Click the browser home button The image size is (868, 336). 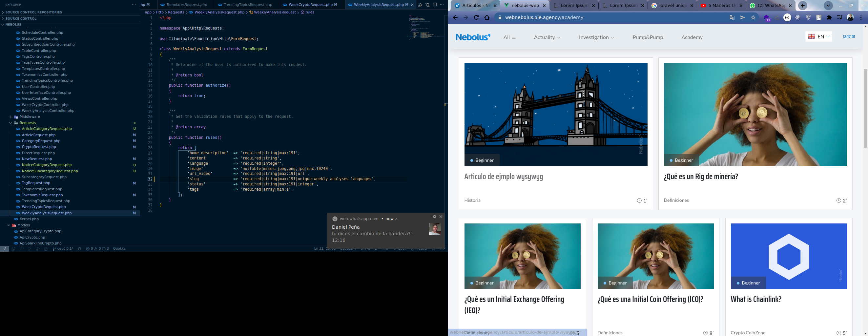[486, 17]
